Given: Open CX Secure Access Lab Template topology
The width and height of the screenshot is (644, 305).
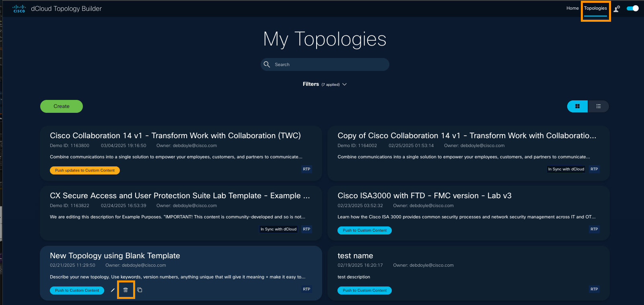Looking at the screenshot, I should [x=180, y=196].
